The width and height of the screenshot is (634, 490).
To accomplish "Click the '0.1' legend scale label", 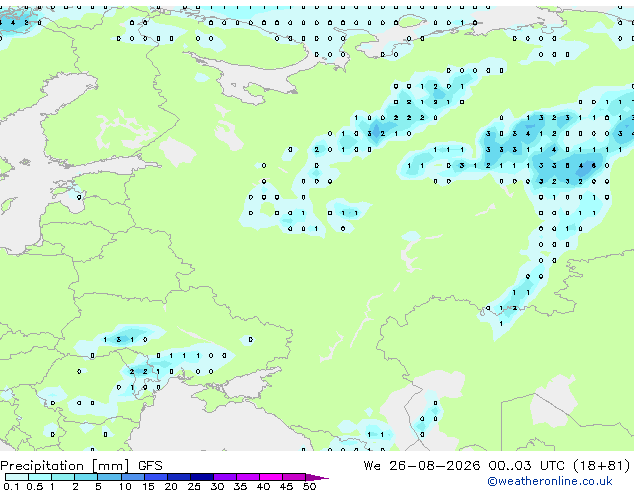I will [10, 486].
